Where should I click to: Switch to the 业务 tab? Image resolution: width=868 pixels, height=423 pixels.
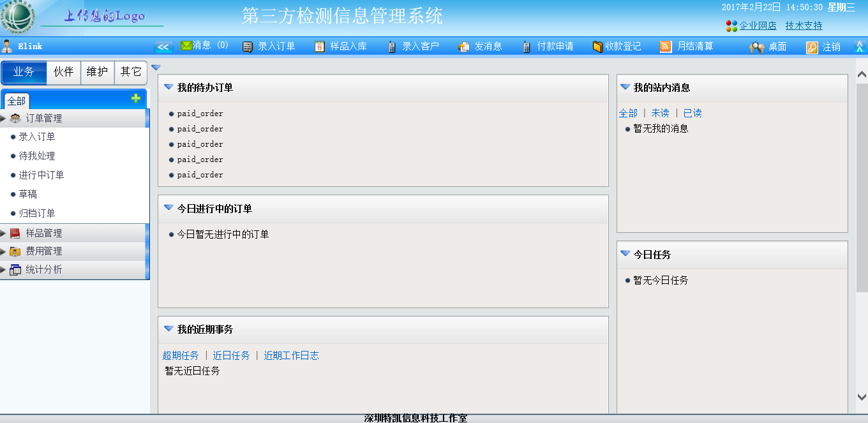point(24,72)
